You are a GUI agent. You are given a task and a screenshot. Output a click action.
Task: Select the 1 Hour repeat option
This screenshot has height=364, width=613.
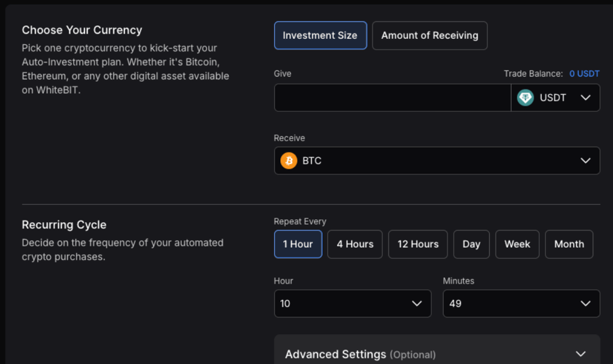coord(298,244)
